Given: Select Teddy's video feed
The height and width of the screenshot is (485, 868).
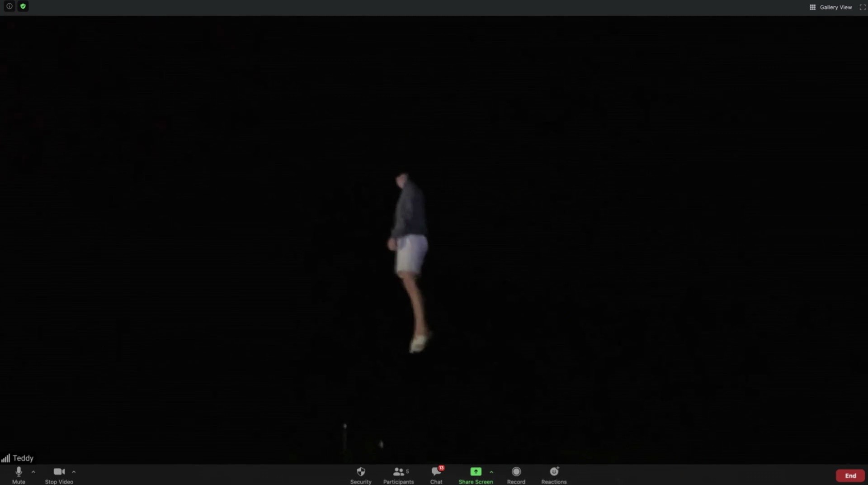Looking at the screenshot, I should [x=434, y=240].
